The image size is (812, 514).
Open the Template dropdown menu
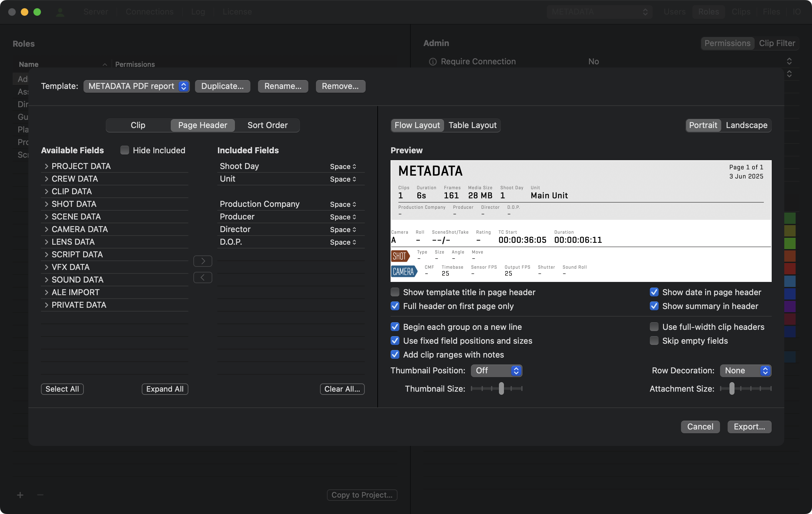pos(136,86)
